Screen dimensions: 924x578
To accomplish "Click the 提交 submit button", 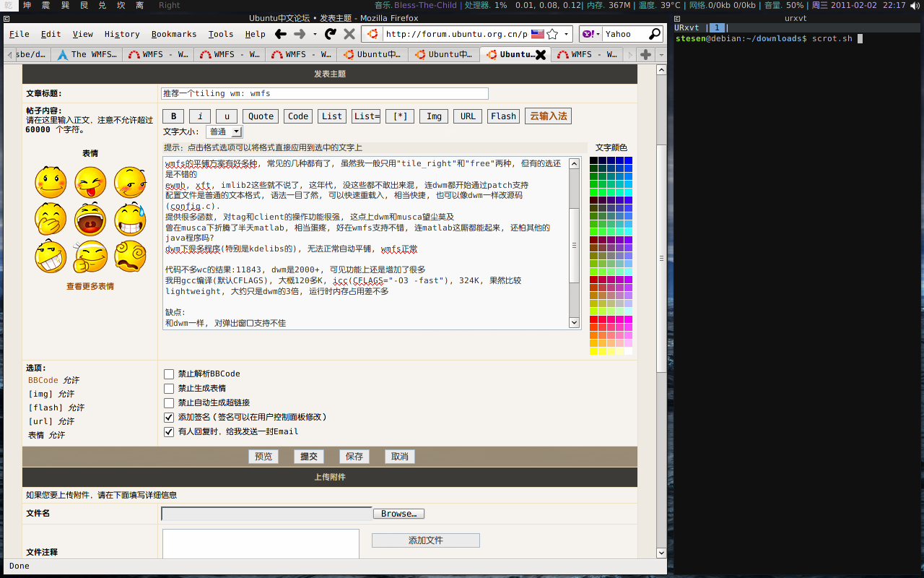I will tap(309, 457).
